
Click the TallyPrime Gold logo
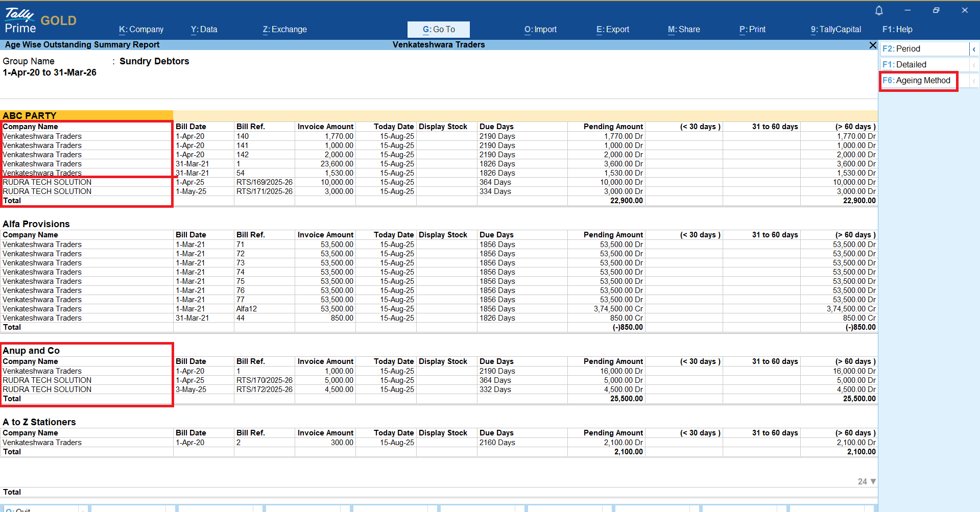40,20
